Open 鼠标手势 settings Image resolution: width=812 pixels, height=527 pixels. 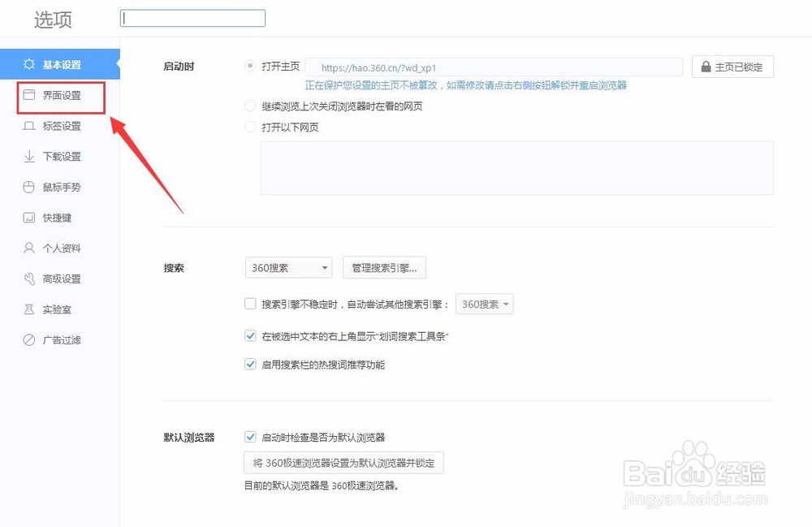coord(60,187)
